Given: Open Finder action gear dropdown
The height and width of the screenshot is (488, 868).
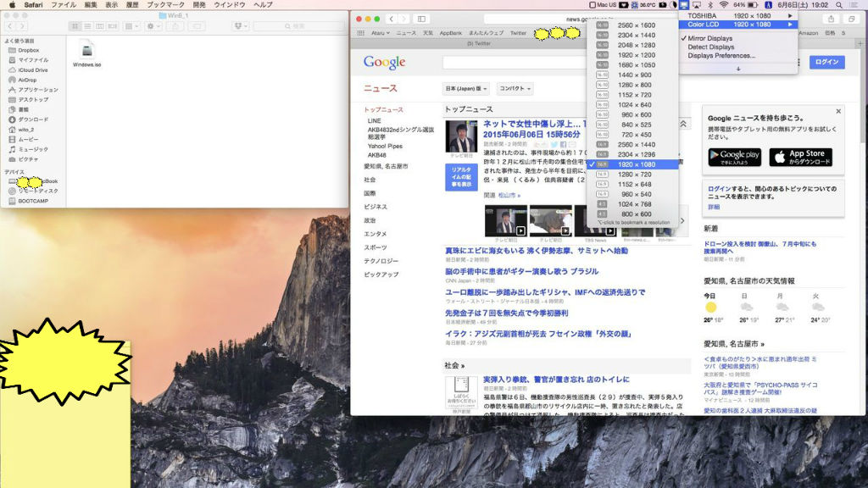Looking at the screenshot, I should pyautogui.click(x=153, y=26).
